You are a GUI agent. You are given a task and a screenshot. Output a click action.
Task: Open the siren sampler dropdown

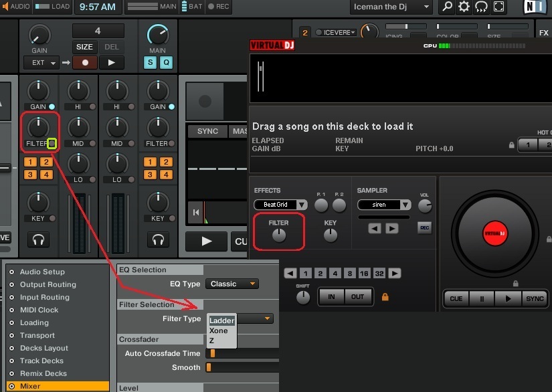[x=384, y=205]
